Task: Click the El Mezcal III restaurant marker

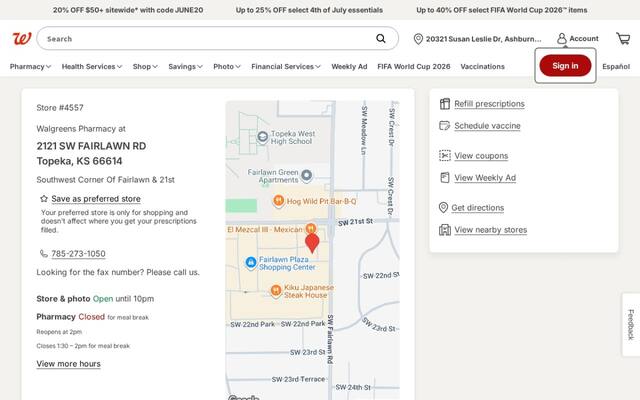Action: click(311, 229)
